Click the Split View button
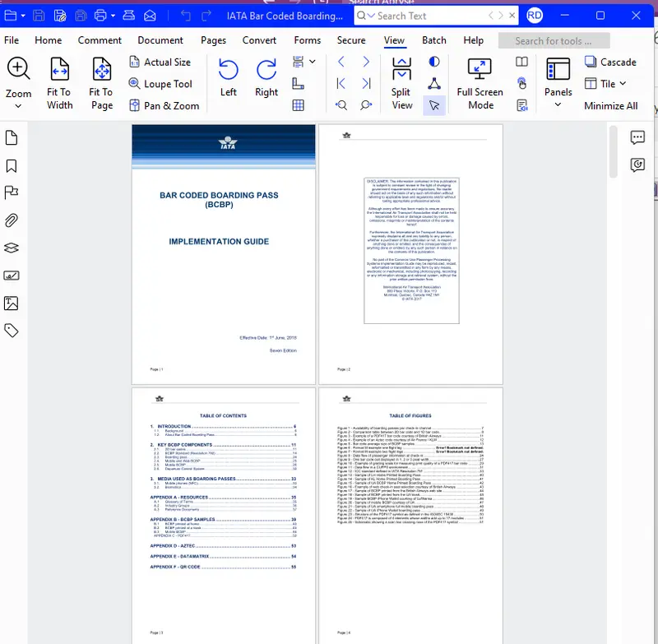 pyautogui.click(x=401, y=83)
